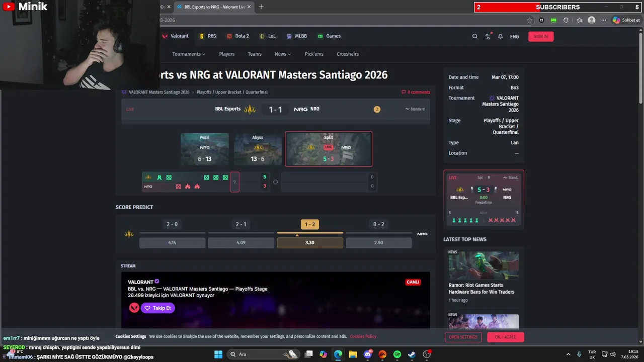Open the 0 comments link

(x=416, y=92)
